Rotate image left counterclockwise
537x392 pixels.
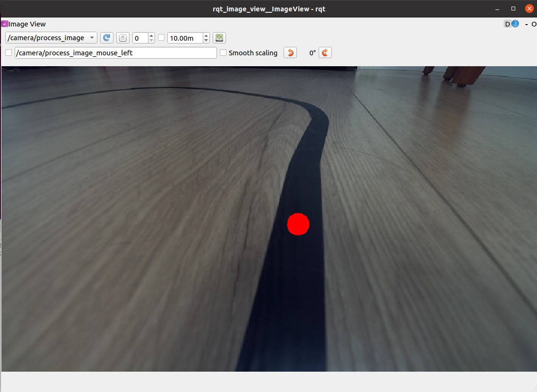290,53
